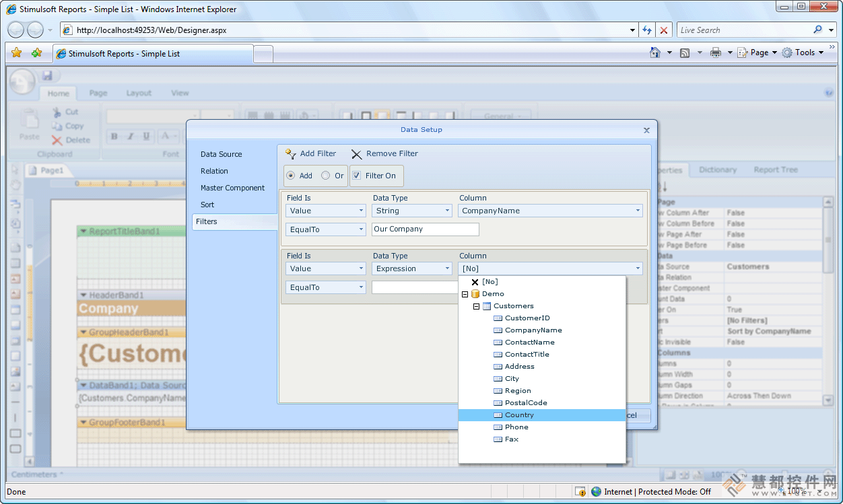This screenshot has width=843, height=504.
Task: Select the CustomerID column in list
Action: coord(542,318)
